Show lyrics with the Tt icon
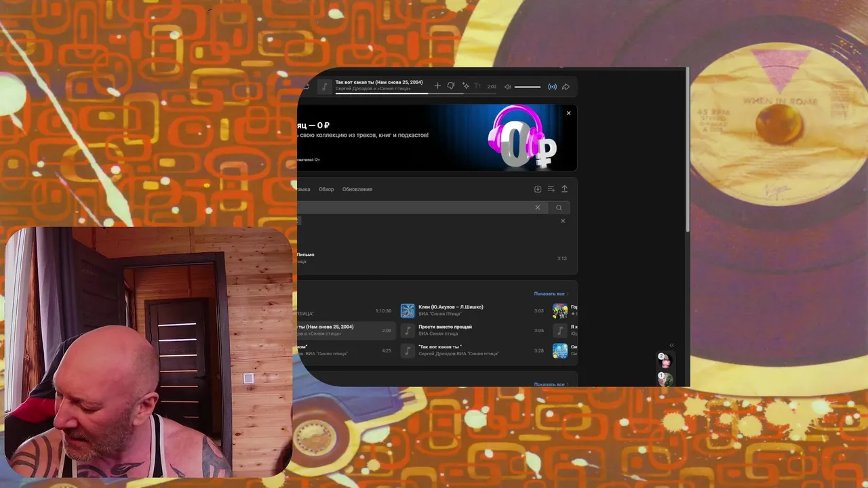This screenshot has width=868, height=488. pos(477,86)
